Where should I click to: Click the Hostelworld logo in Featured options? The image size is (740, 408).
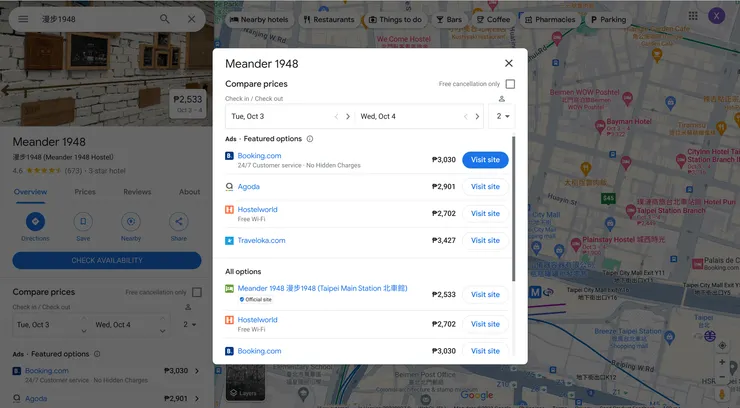coord(229,209)
